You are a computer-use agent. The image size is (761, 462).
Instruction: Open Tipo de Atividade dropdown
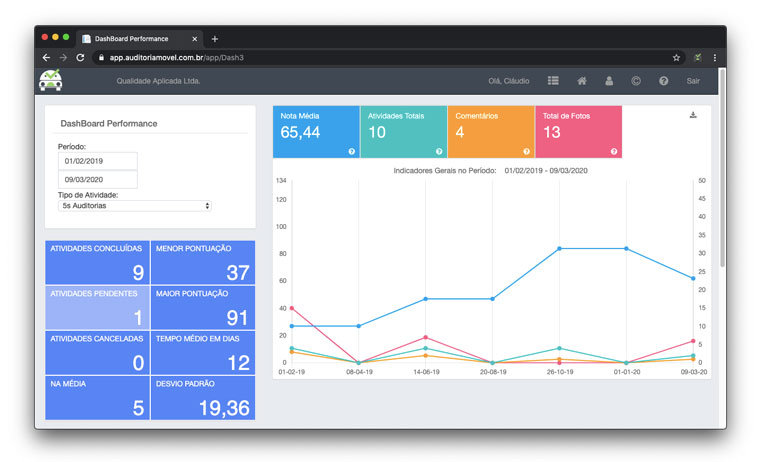click(x=134, y=205)
